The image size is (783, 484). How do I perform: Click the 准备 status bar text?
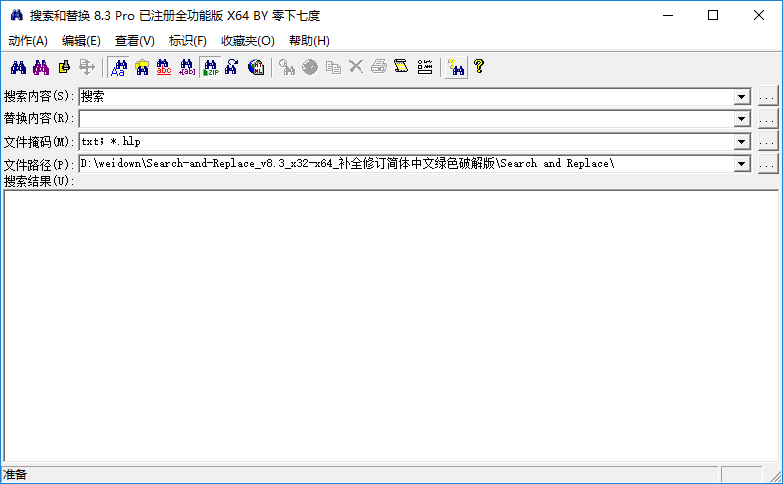click(x=15, y=475)
